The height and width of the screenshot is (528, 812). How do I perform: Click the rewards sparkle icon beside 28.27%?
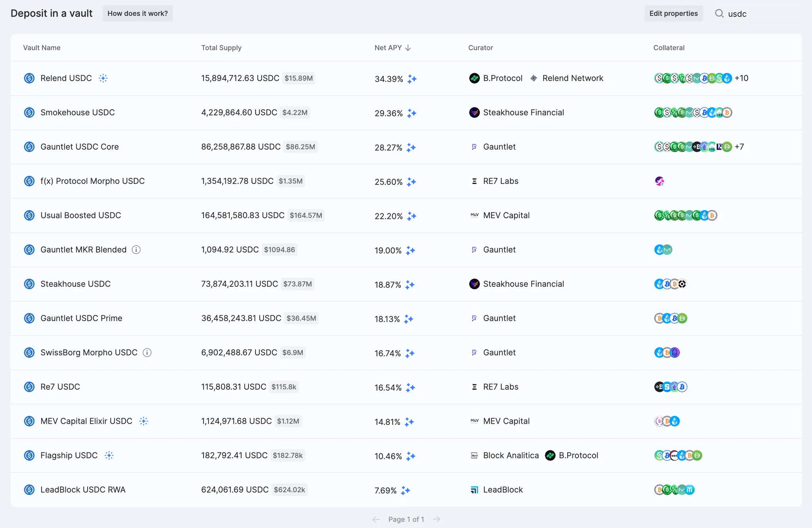click(x=411, y=148)
